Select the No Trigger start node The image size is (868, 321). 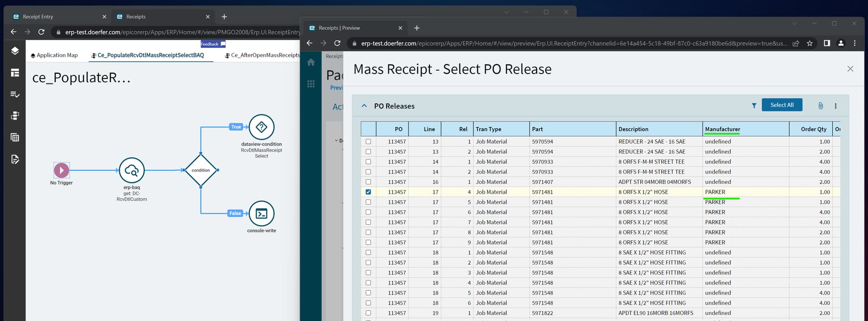pyautogui.click(x=61, y=170)
